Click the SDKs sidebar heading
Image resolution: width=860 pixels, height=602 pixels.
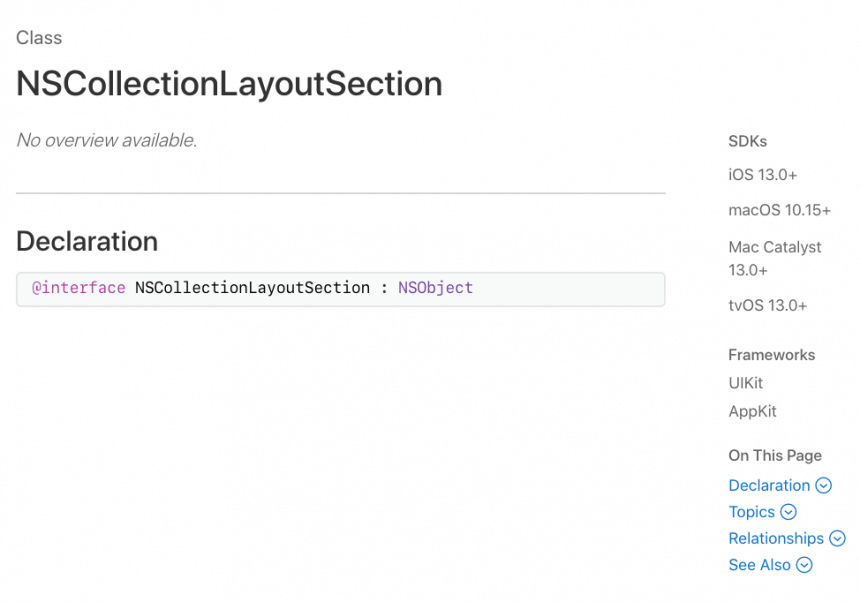[x=747, y=141]
